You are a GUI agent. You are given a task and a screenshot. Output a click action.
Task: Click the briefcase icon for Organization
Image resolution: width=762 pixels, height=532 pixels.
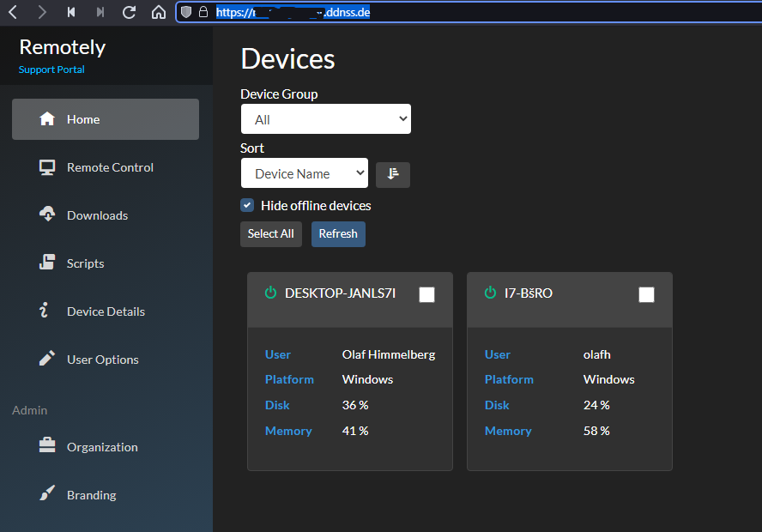[x=47, y=445]
